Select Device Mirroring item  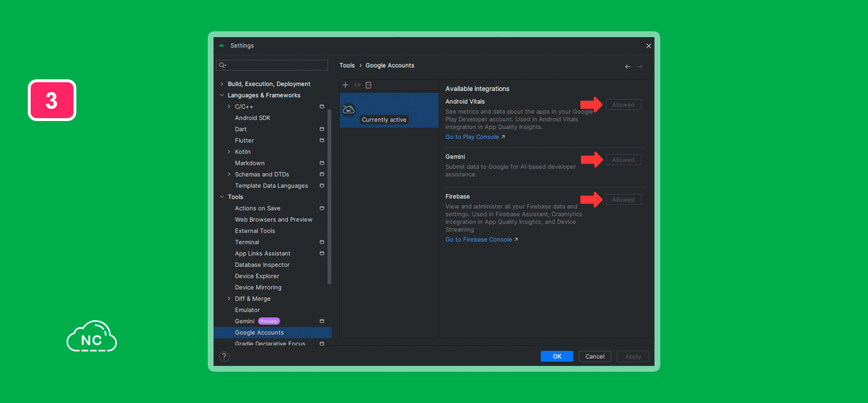[258, 287]
